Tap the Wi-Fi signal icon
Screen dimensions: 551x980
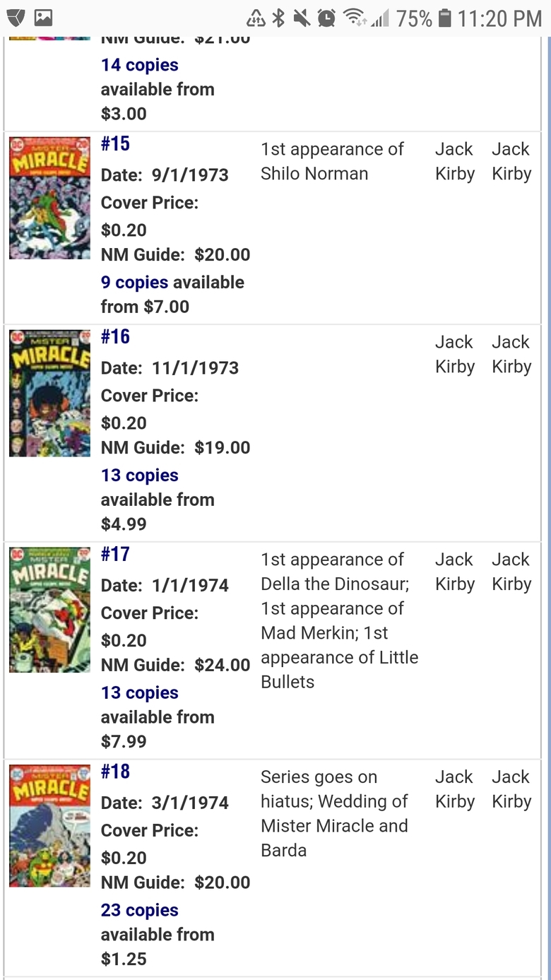pyautogui.click(x=355, y=18)
